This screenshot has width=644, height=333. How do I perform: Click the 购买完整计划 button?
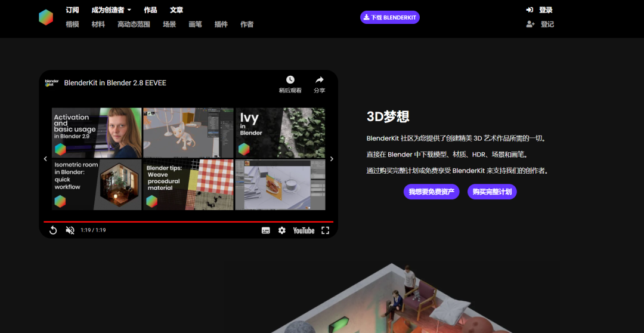coord(492,192)
